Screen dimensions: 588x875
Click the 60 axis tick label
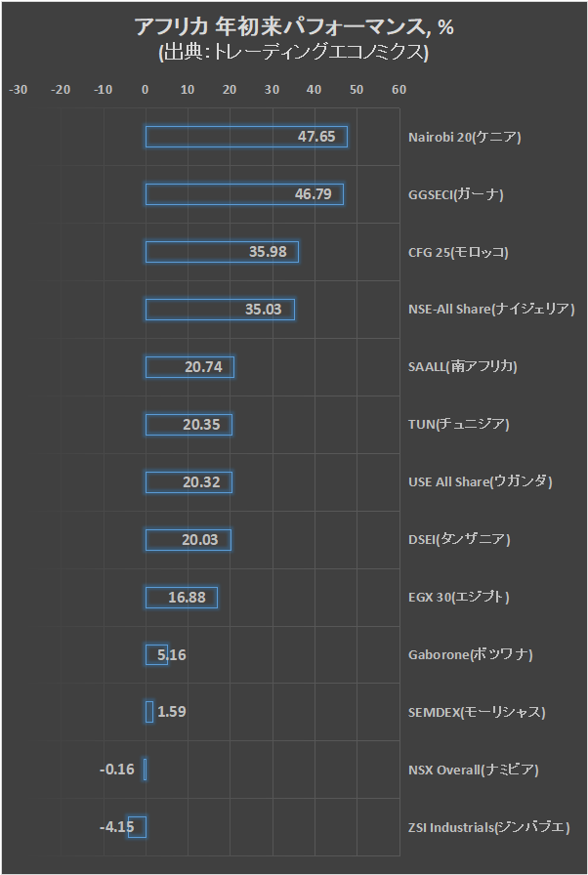point(399,90)
